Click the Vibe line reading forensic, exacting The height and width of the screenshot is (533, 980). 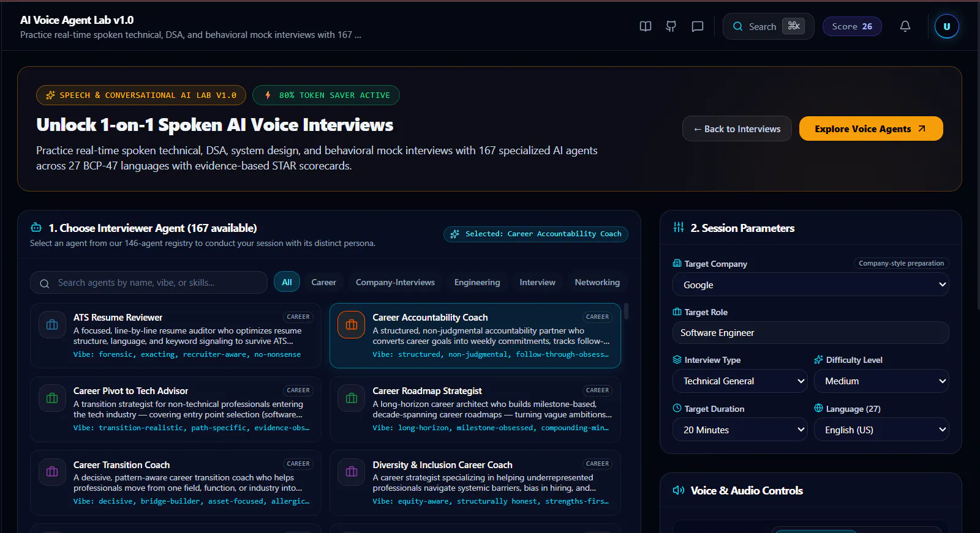(187, 354)
